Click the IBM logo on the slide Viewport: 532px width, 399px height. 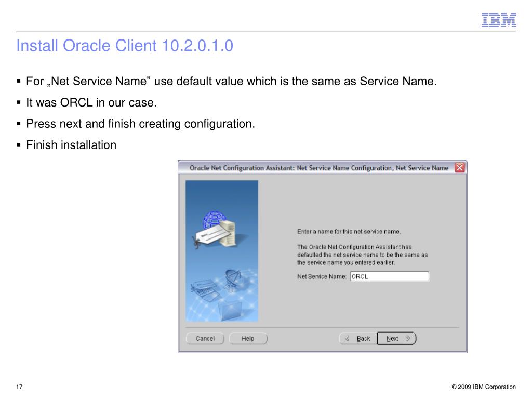(499, 20)
